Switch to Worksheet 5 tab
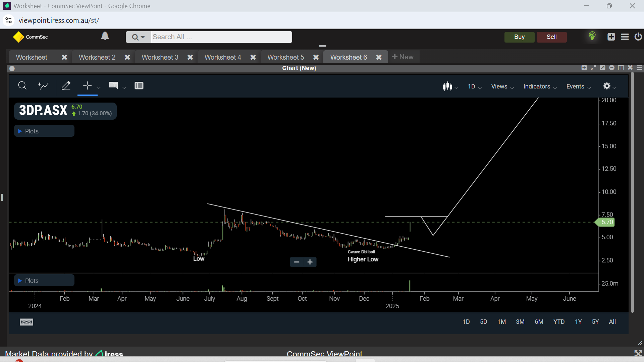 click(x=286, y=57)
